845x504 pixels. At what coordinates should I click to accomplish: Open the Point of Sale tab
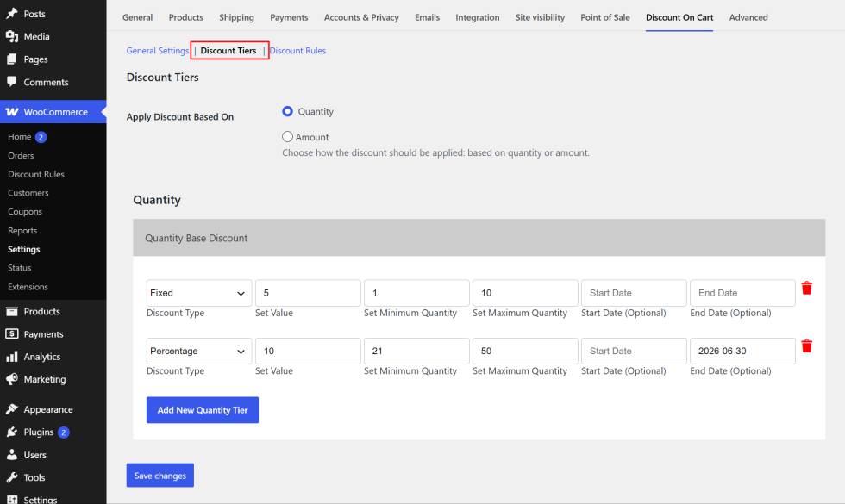pyautogui.click(x=605, y=17)
